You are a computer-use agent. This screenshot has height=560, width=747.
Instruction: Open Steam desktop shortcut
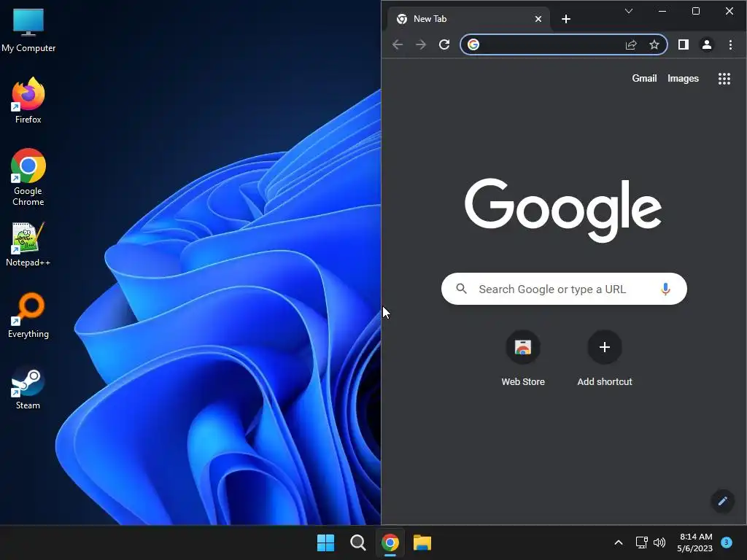28,386
